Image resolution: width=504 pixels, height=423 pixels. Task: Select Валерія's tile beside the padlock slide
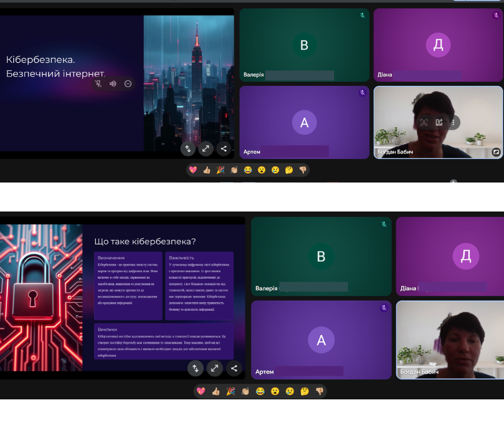tap(321, 256)
